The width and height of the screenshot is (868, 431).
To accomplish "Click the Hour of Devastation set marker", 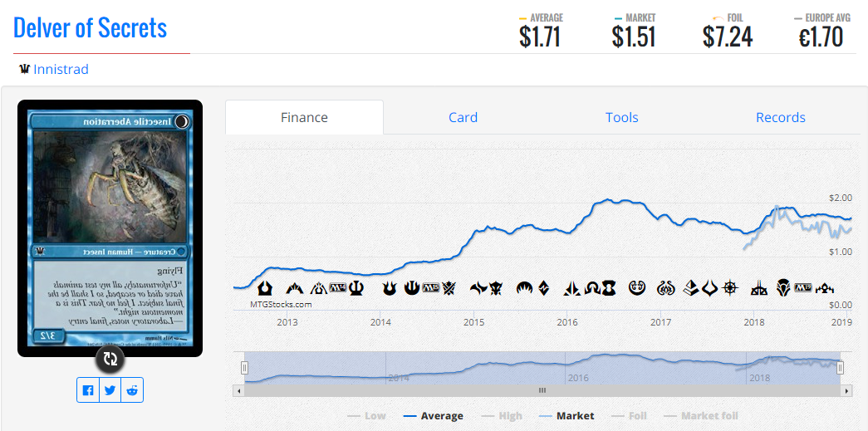I will click(709, 288).
